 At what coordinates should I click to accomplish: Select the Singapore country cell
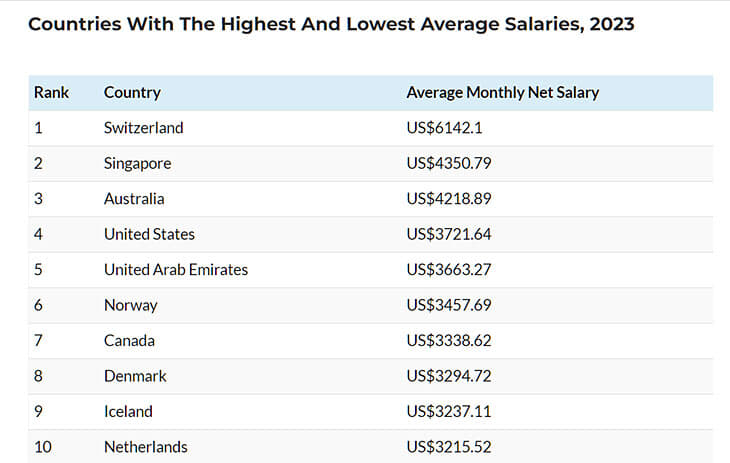pos(137,164)
